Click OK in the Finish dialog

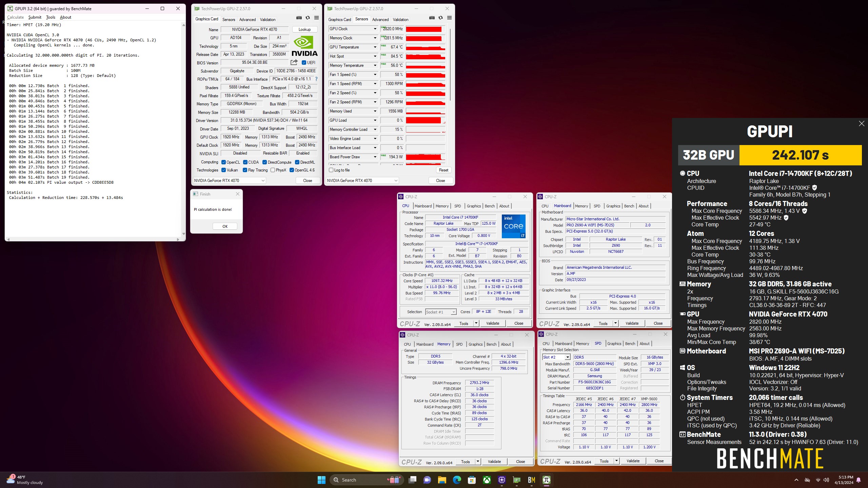click(225, 226)
